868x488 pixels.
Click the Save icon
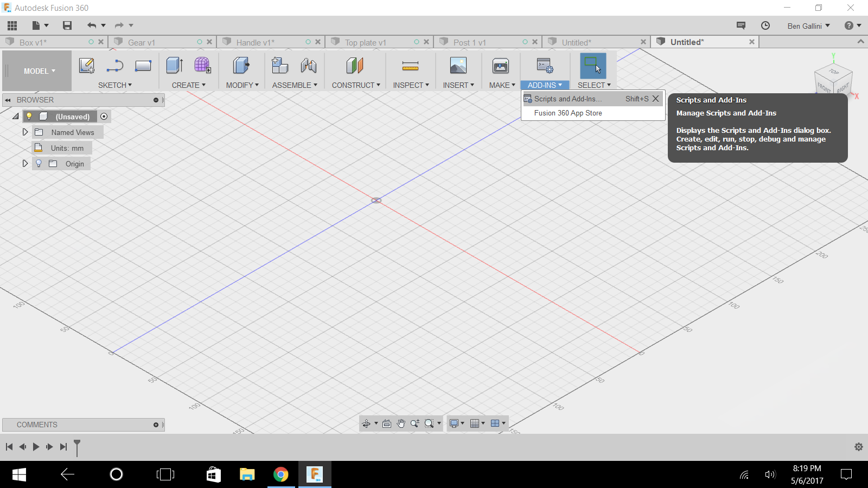tap(67, 25)
